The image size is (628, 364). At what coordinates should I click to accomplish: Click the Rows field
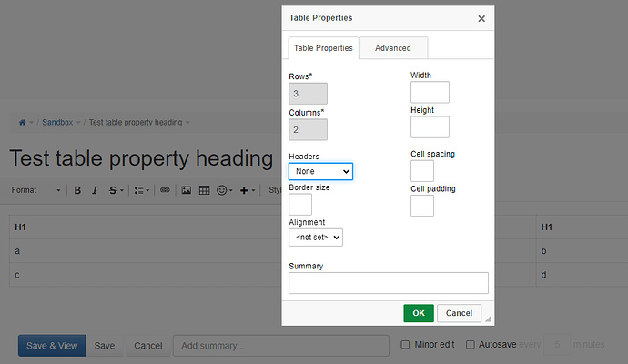pos(308,94)
